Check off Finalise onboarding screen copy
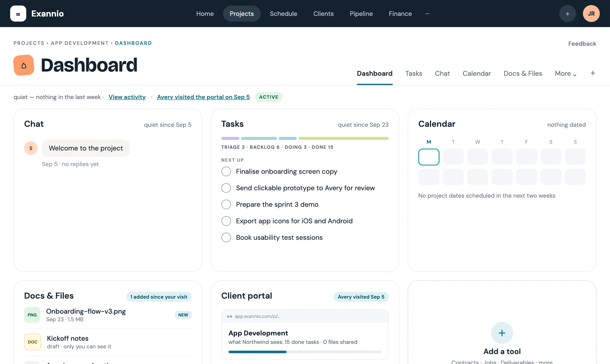610x364 pixels. [226, 171]
